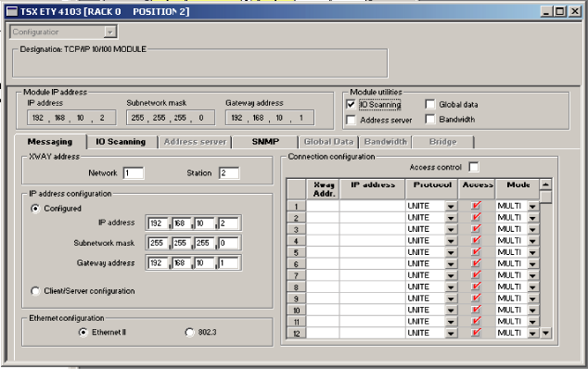Open Mode dropdown in row 9
Screen dimensions: 588x369
(533, 299)
